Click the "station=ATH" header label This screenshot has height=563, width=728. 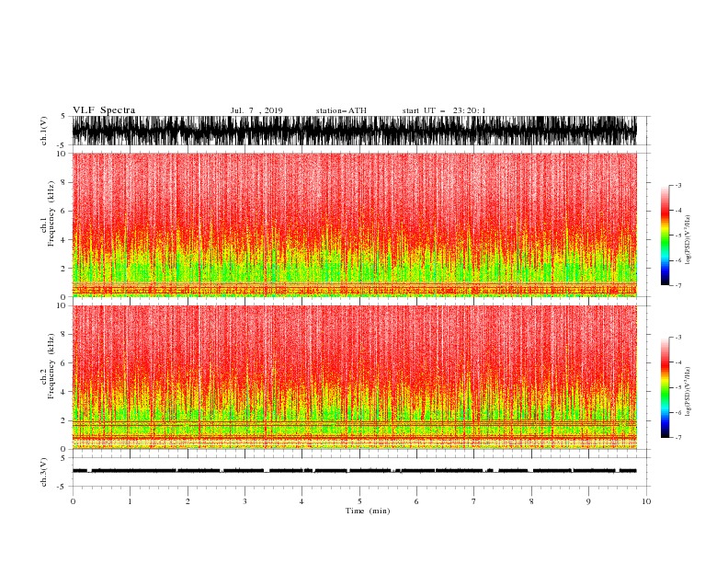coord(341,110)
